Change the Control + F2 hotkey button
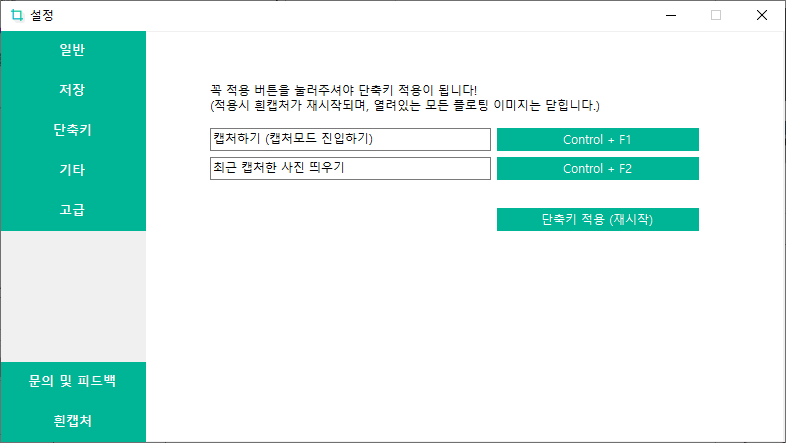The image size is (786, 443). point(598,168)
